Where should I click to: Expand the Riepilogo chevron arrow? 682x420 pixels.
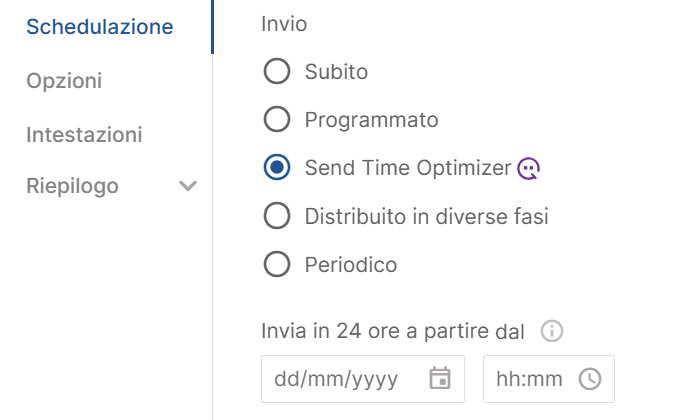(x=188, y=186)
